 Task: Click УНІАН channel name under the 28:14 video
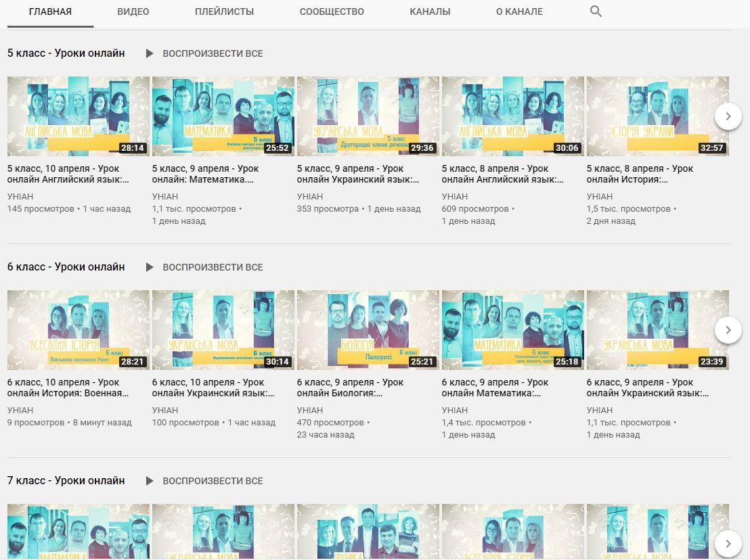(x=20, y=197)
